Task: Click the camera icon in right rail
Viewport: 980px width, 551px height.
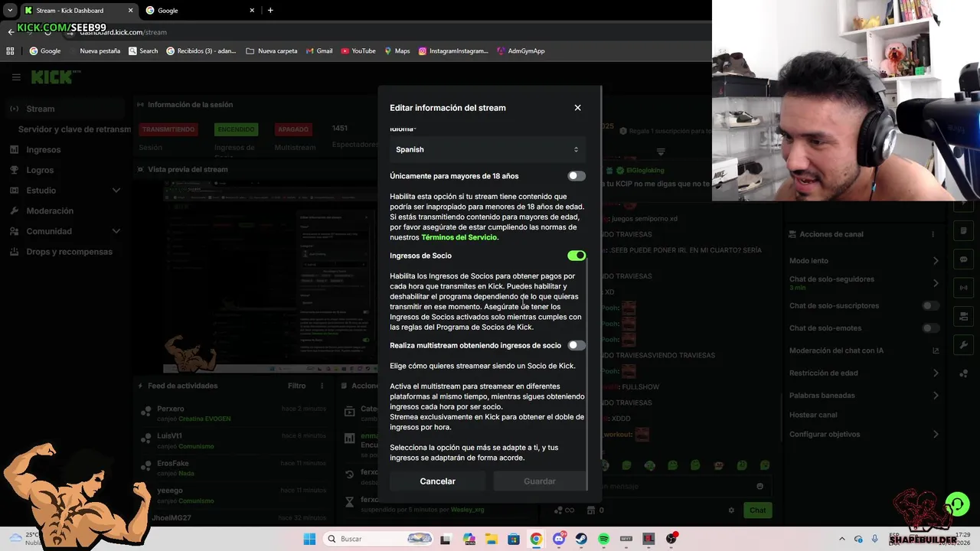Action: tap(963, 316)
